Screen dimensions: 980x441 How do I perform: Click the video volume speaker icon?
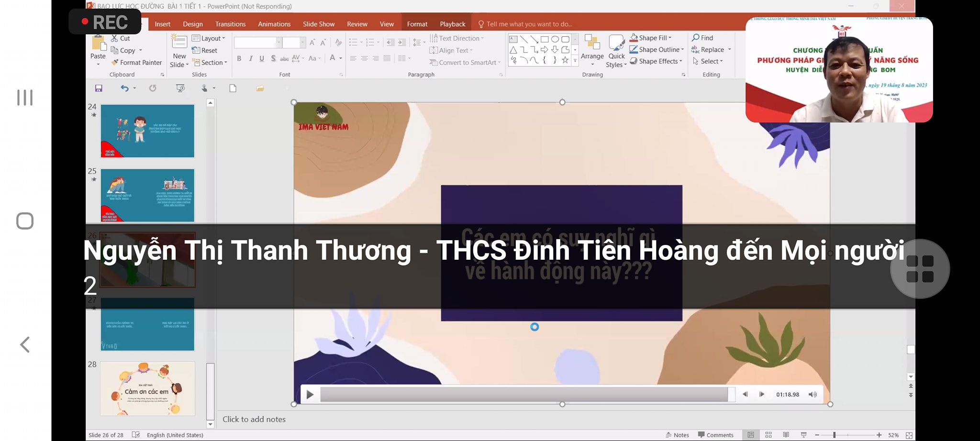813,395
